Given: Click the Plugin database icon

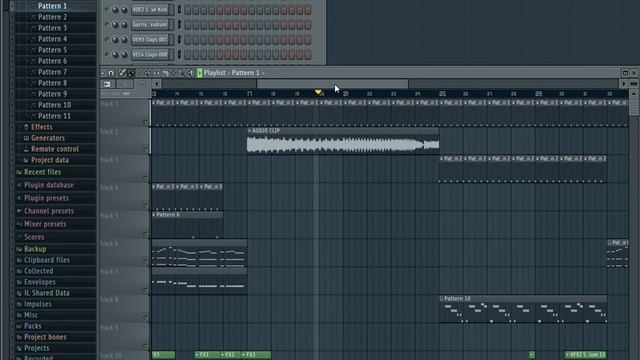Looking at the screenshot, I should point(19,185).
